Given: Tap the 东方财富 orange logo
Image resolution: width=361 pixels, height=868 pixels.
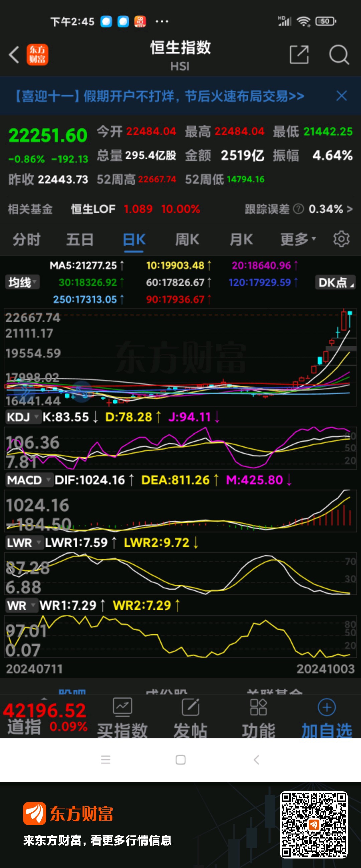Looking at the screenshot, I should (x=37, y=55).
